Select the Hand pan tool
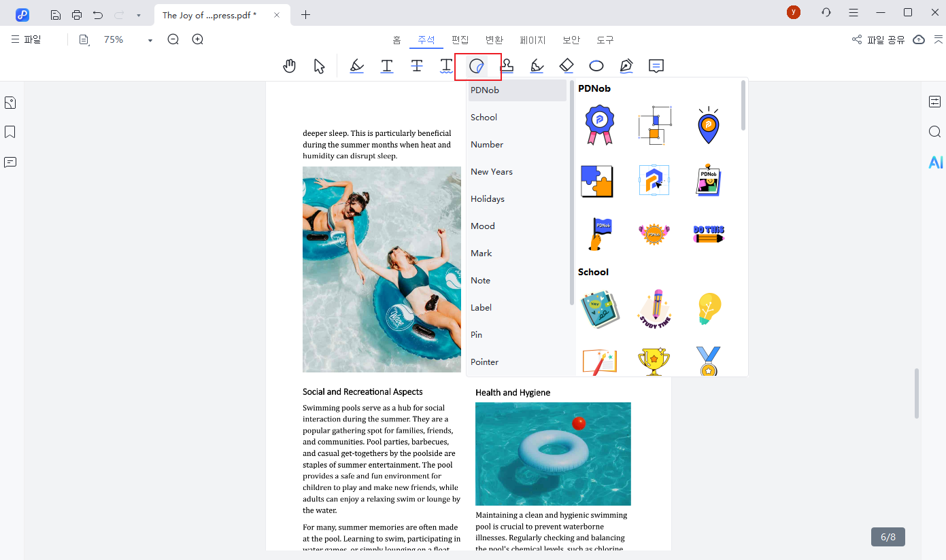This screenshot has height=560, width=946. coord(289,65)
